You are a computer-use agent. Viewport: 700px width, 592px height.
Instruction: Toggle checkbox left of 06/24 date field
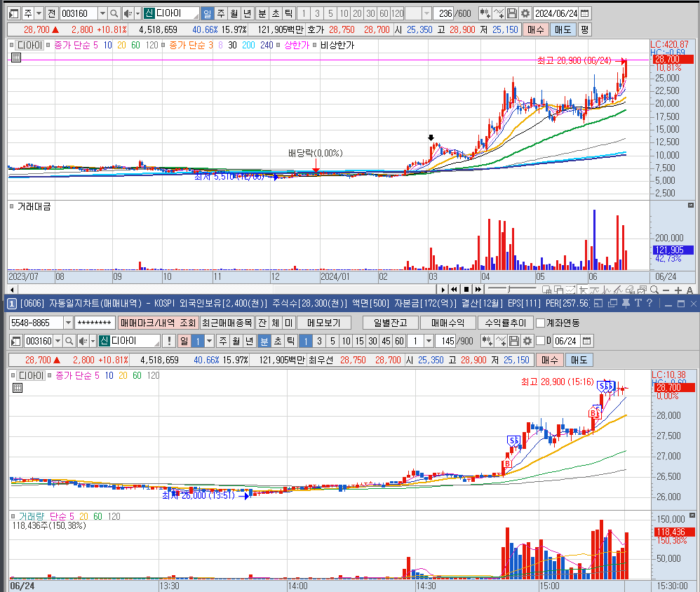(x=540, y=341)
